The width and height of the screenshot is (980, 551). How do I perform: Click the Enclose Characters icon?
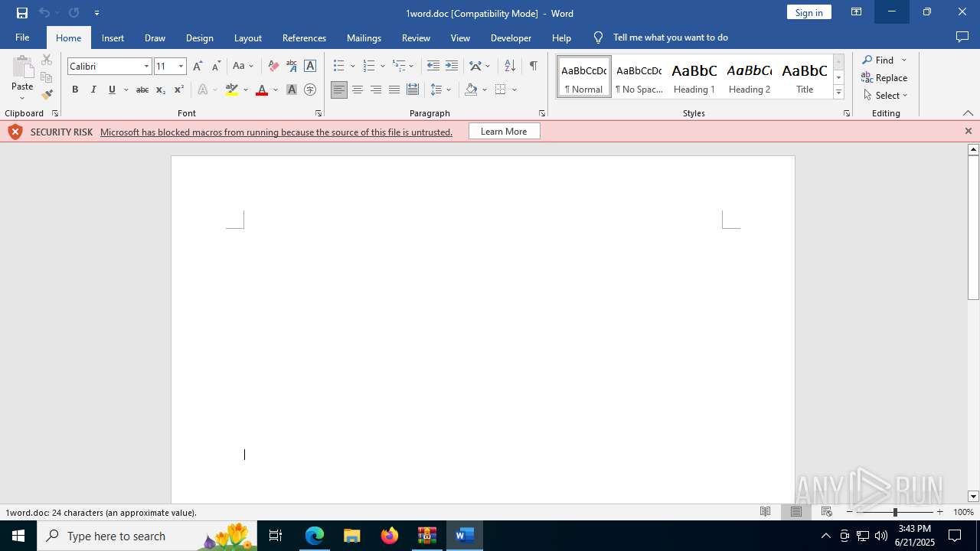coord(310,90)
